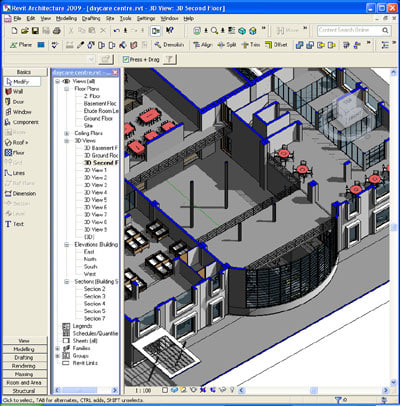Activate the Demolish tool
The height and width of the screenshot is (406, 400).
point(169,45)
